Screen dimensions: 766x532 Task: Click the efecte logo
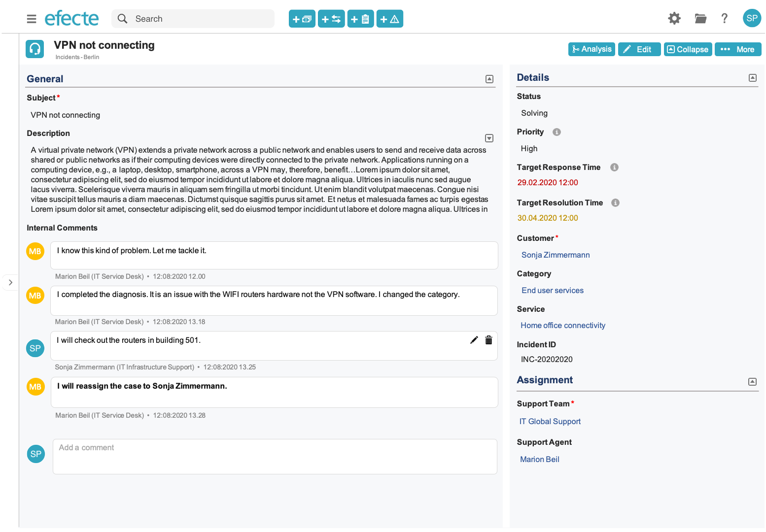point(71,19)
